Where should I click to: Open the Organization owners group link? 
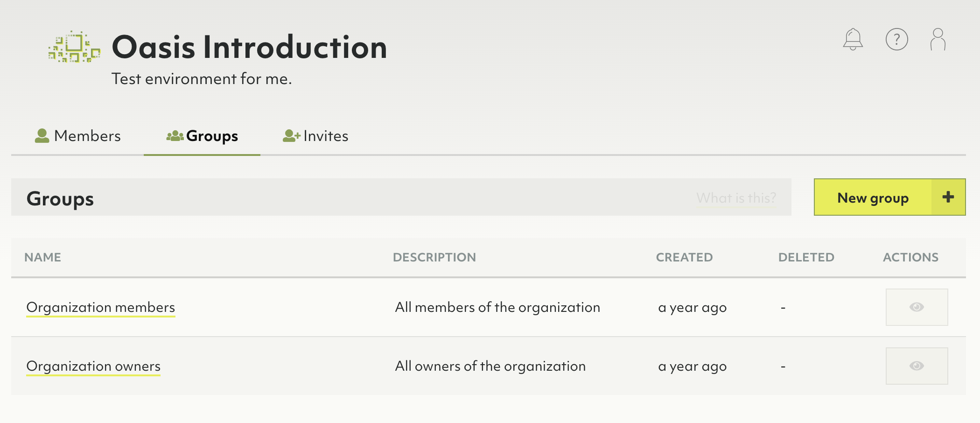click(x=93, y=366)
